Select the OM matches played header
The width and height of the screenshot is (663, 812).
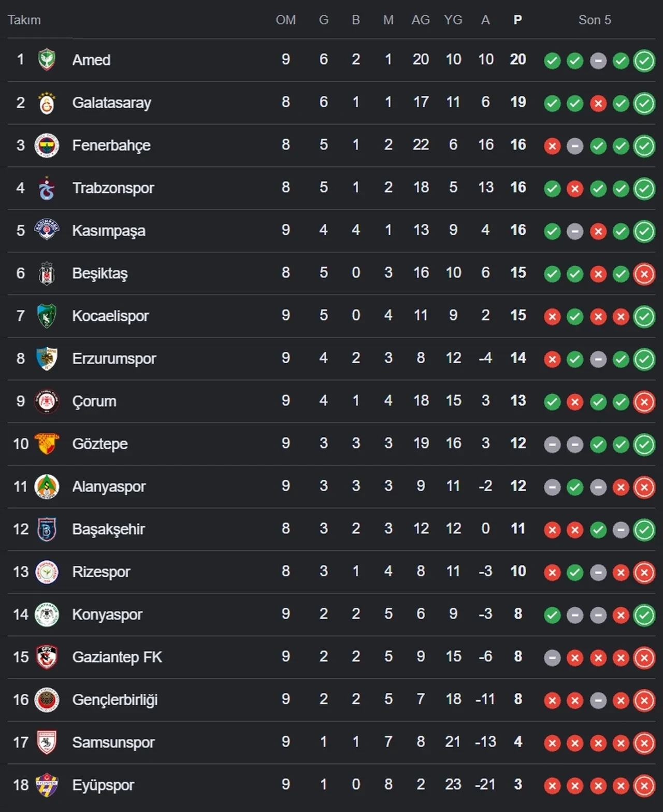[x=286, y=20]
